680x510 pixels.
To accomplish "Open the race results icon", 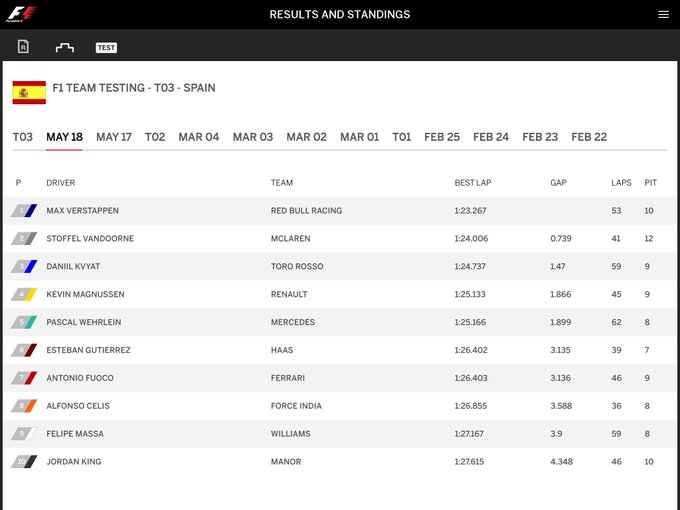I will coord(23,46).
